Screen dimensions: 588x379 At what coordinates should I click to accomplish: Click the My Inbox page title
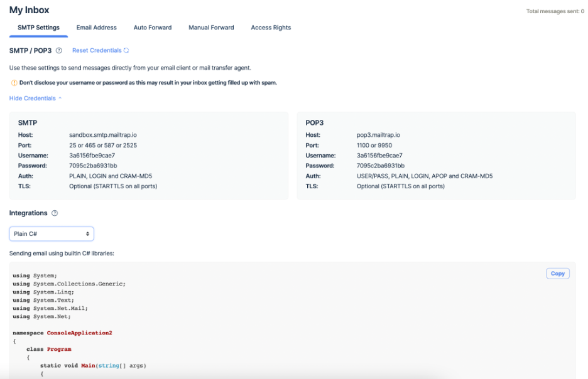(x=30, y=10)
